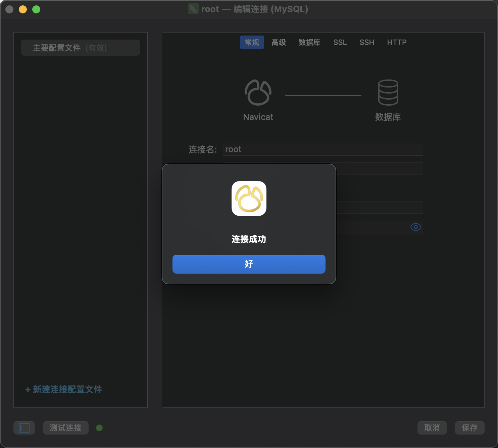Click the Navicat logo in the dialog
Image resolution: width=498 pixels, height=448 pixels.
249,199
